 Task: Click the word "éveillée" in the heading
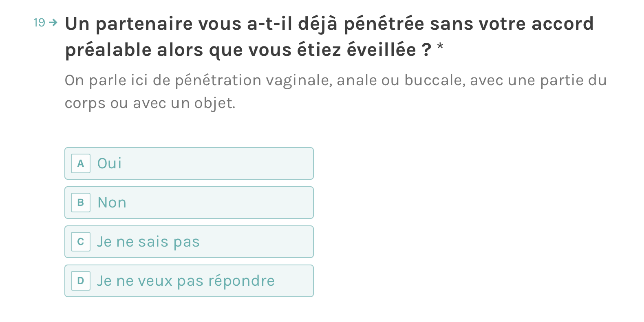(381, 50)
